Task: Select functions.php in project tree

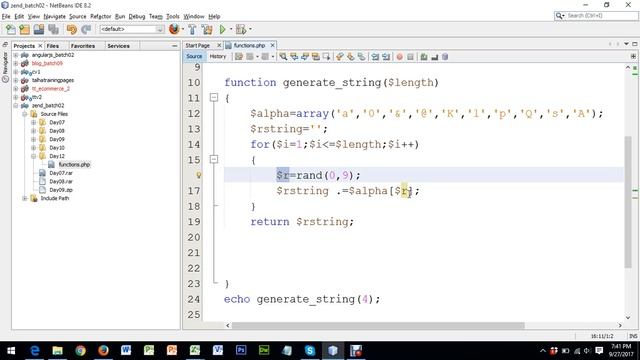Action: coord(74,164)
